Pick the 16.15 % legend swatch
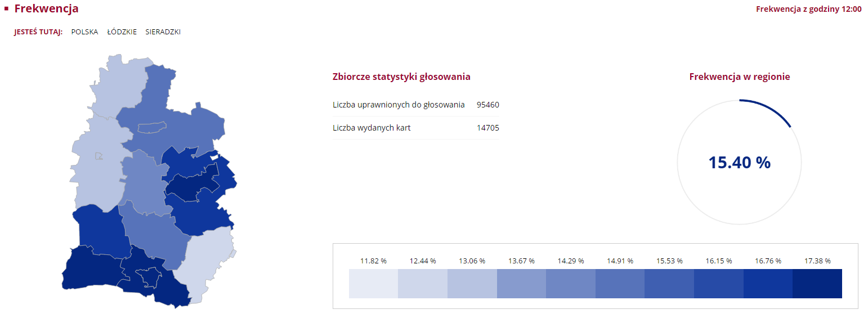The height and width of the screenshot is (318, 868). [x=718, y=283]
